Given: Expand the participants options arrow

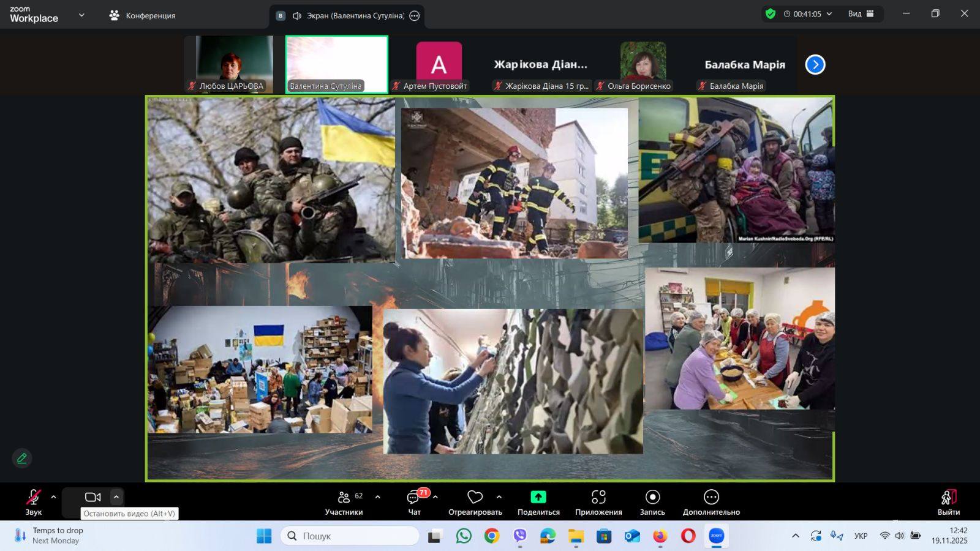Looking at the screenshot, I should point(377,497).
